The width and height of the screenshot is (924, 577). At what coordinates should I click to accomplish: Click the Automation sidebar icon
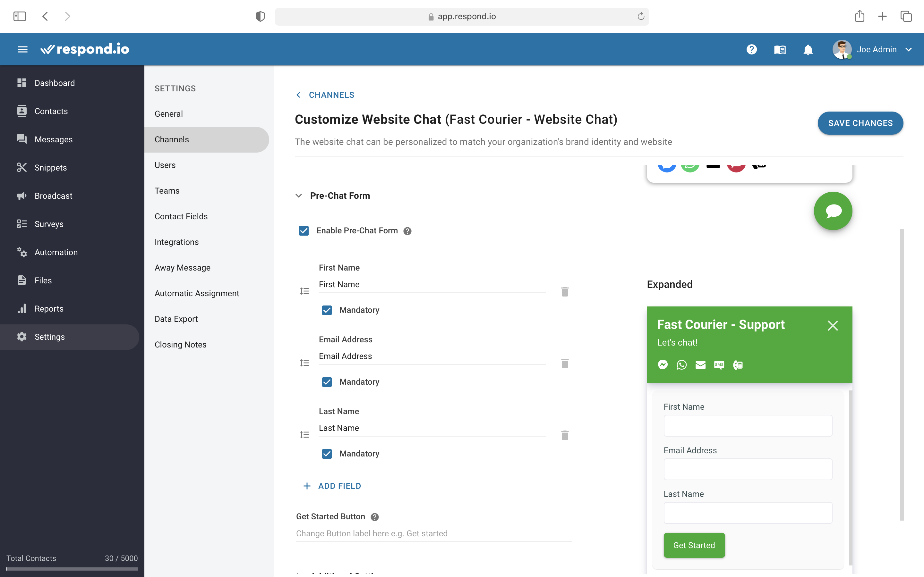point(21,251)
